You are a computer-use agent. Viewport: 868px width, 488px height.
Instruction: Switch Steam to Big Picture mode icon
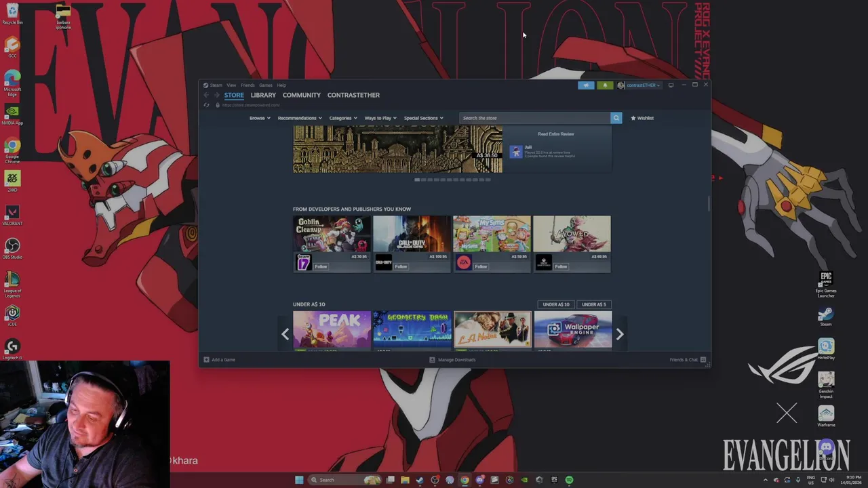671,85
